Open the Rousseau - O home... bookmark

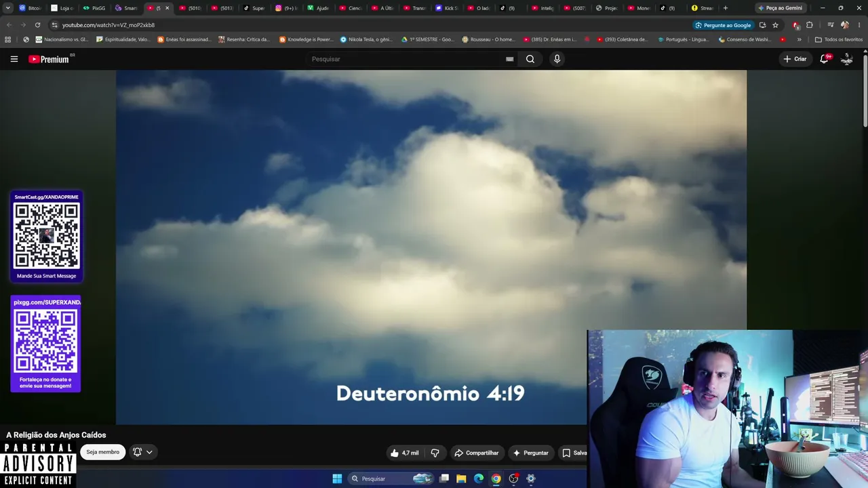click(488, 39)
